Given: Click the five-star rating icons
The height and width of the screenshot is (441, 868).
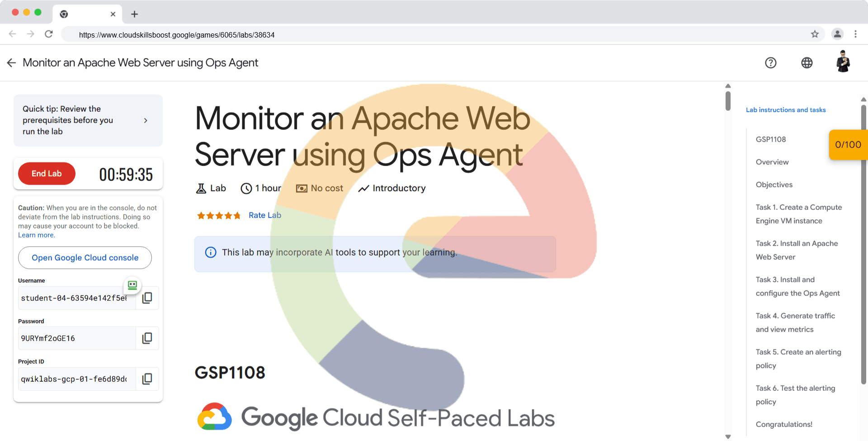Looking at the screenshot, I should (x=219, y=216).
